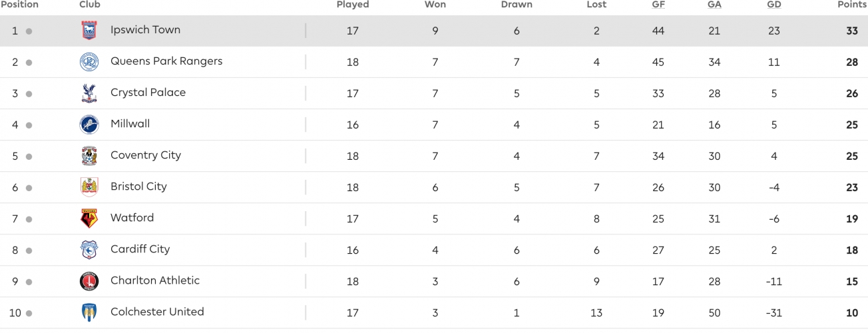868x333 pixels.
Task: Sort table by Points column header
Action: pos(852,5)
